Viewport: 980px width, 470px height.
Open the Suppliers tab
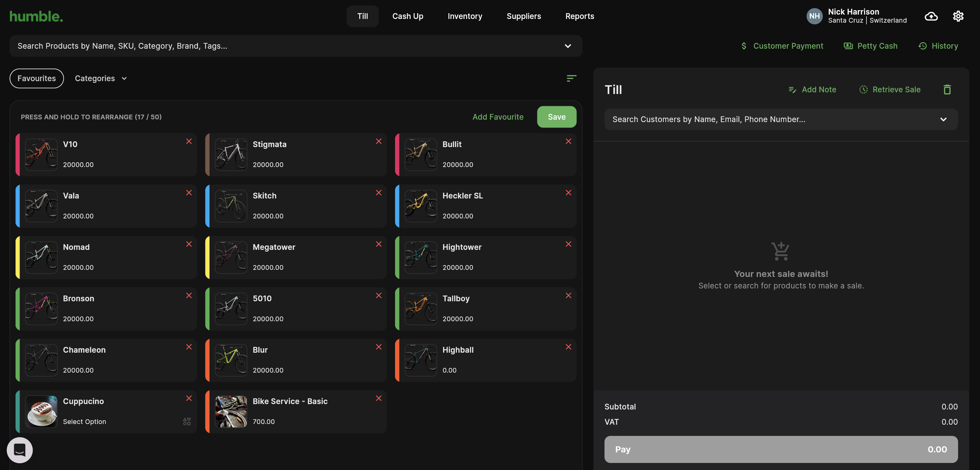point(523,16)
